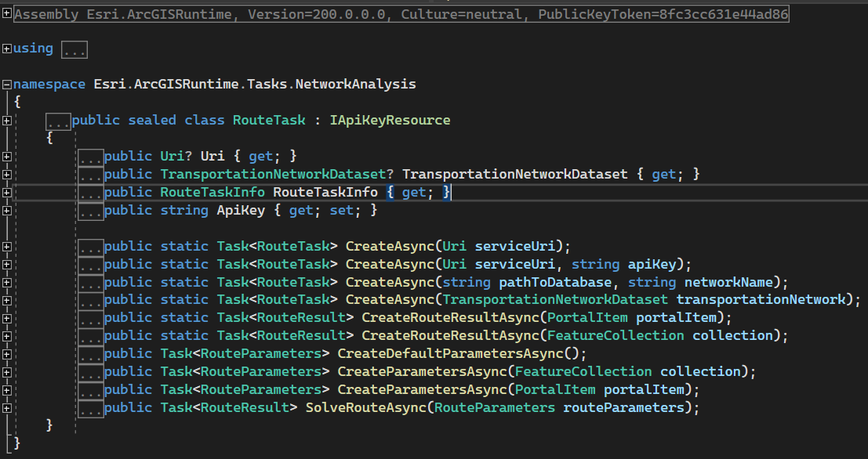Viewport: 868px width, 459px height.
Task: Expand the outline for the Uri property
Action: point(6,157)
